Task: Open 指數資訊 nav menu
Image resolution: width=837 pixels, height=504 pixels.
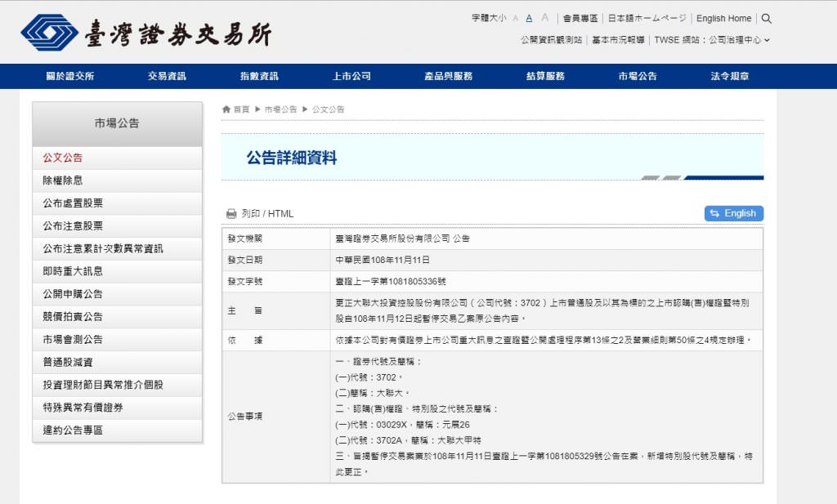Action: [259, 76]
